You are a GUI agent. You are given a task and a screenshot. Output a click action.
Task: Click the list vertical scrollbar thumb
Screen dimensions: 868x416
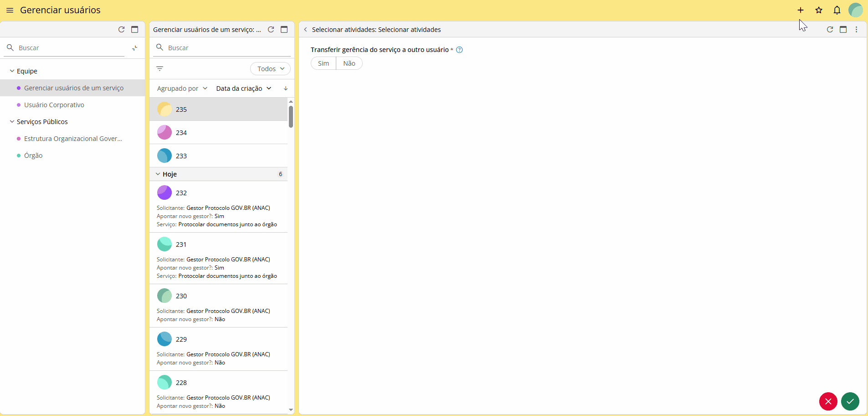coord(291,117)
